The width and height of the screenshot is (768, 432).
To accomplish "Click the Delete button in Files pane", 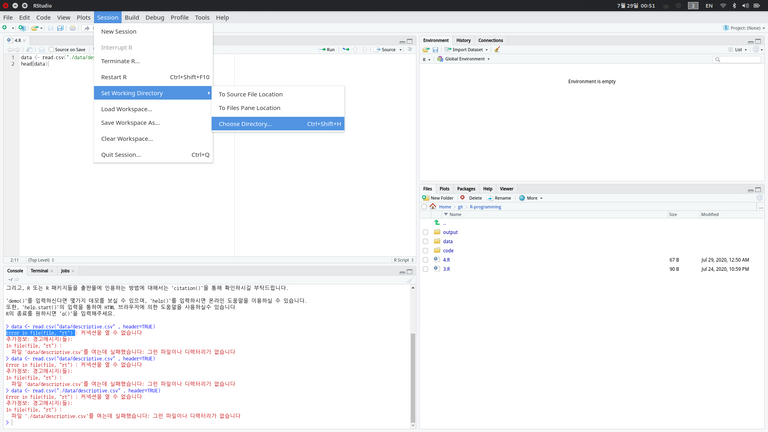I will coord(471,198).
